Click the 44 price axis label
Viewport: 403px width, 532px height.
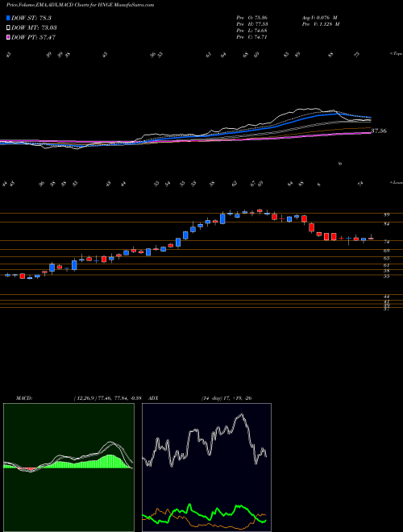click(x=386, y=296)
